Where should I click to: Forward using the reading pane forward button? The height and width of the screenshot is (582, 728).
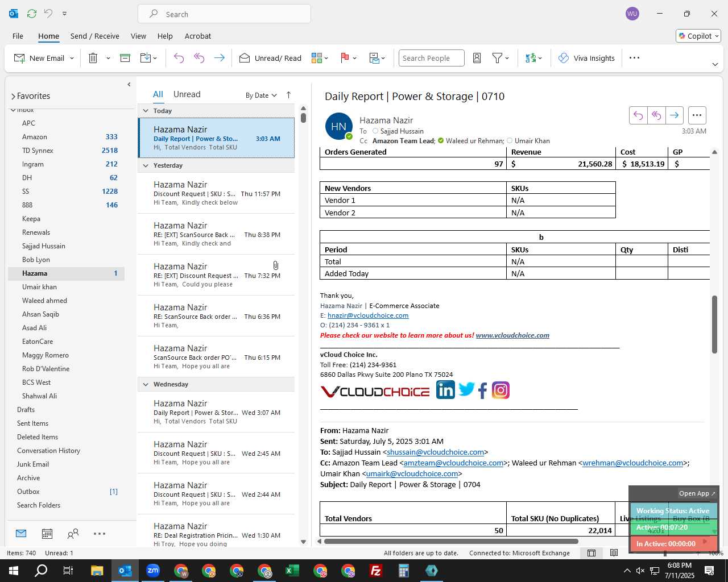pos(674,115)
